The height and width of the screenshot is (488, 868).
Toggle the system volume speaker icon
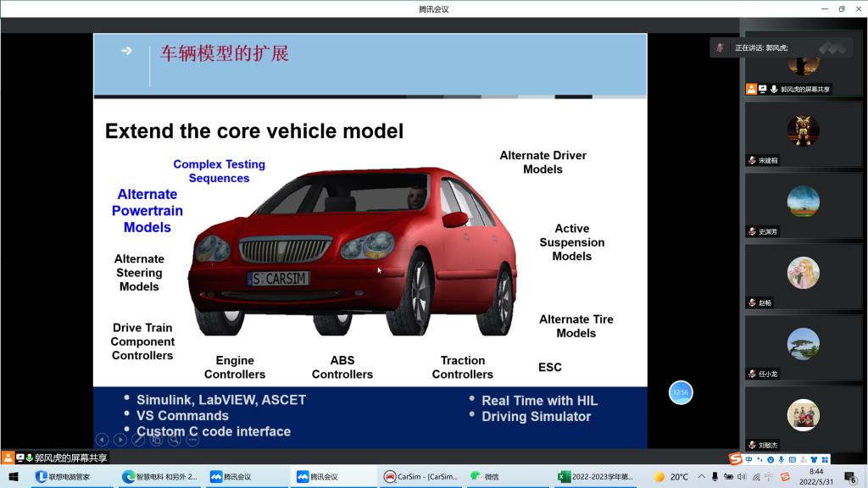tap(743, 477)
